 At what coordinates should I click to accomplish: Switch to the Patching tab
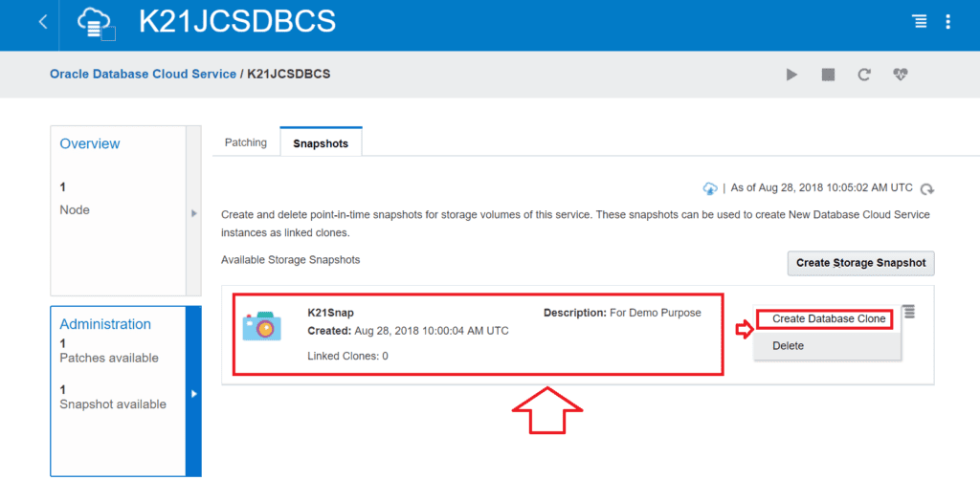[246, 142]
